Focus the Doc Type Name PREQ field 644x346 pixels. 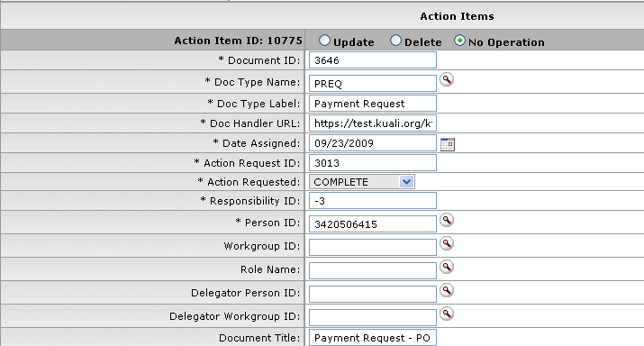(x=373, y=84)
